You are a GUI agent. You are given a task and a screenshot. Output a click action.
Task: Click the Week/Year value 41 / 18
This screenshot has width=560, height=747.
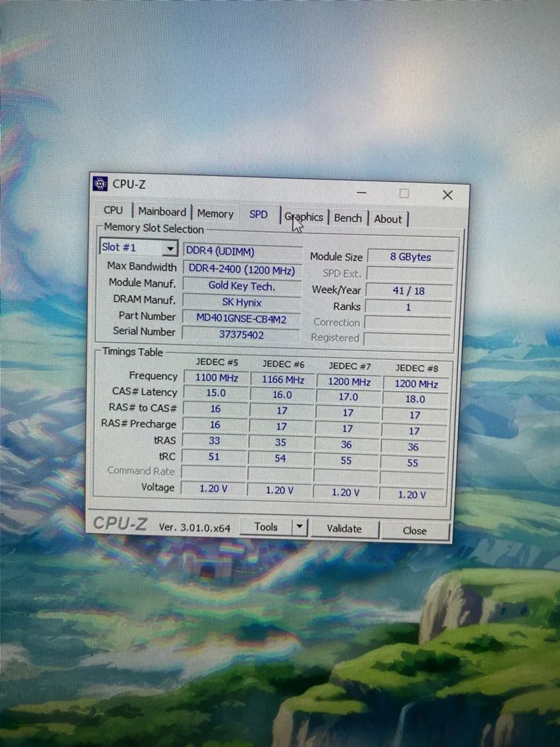click(x=409, y=291)
